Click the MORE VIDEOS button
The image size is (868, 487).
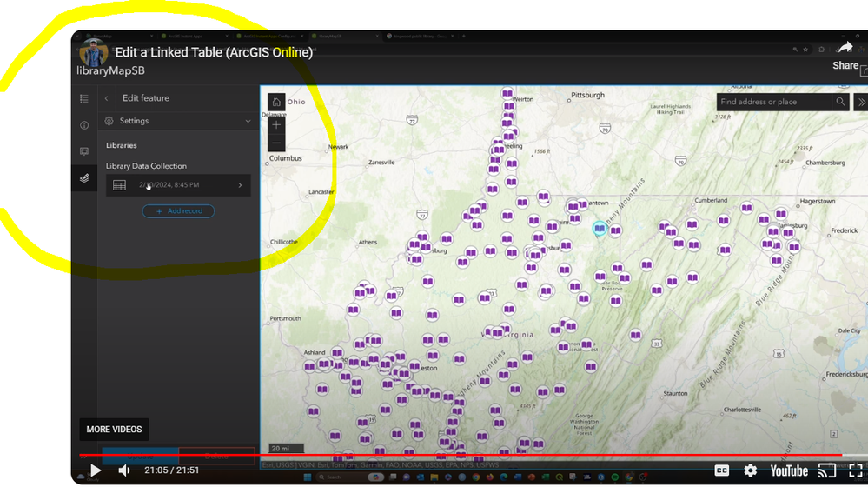click(x=114, y=430)
